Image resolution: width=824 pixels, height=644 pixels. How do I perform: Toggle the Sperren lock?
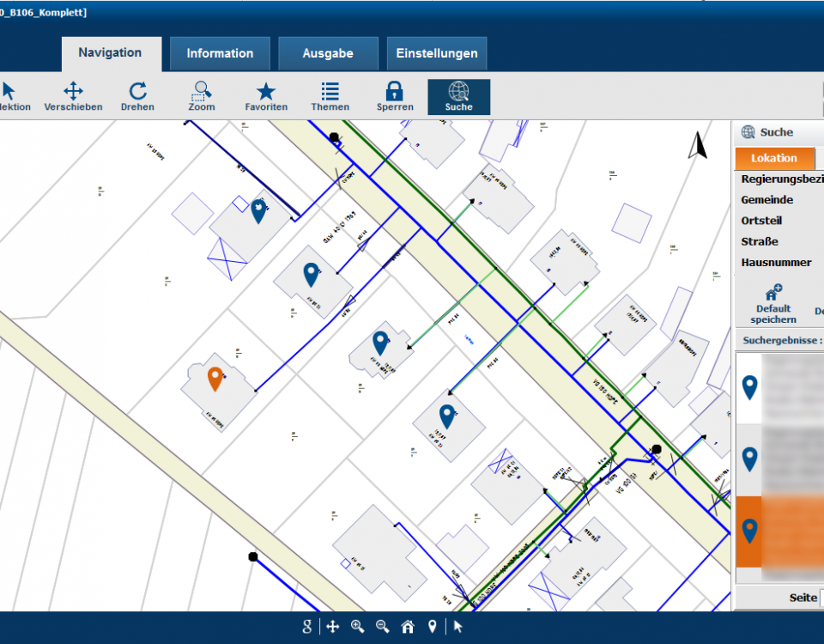click(x=395, y=96)
